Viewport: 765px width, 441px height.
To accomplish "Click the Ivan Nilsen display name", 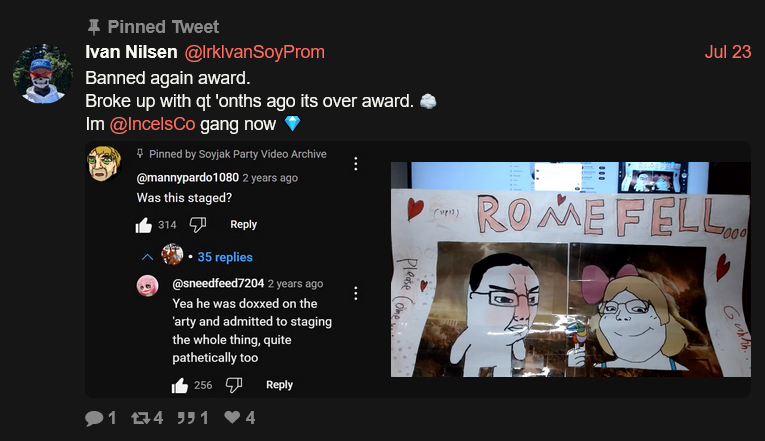I will click(131, 52).
